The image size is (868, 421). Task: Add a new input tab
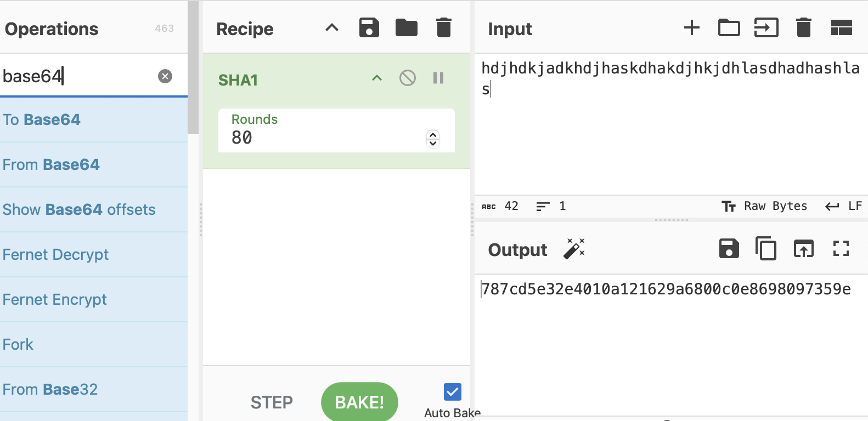coord(692,27)
